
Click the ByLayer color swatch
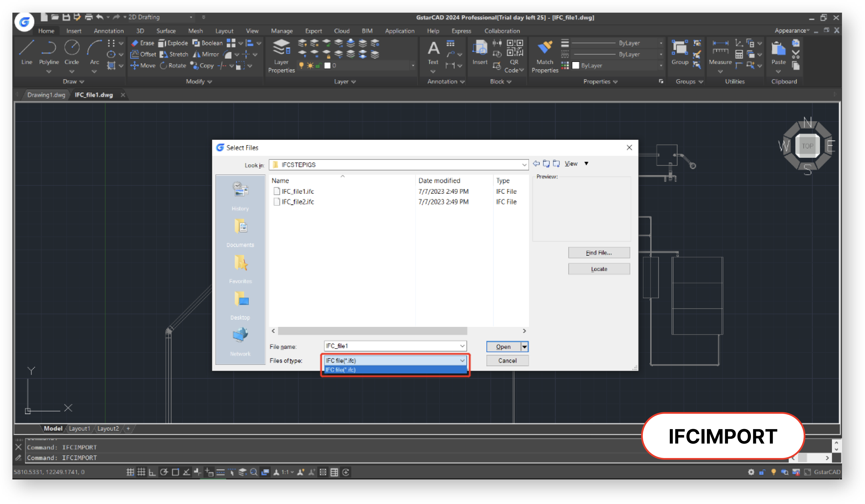[x=576, y=66]
